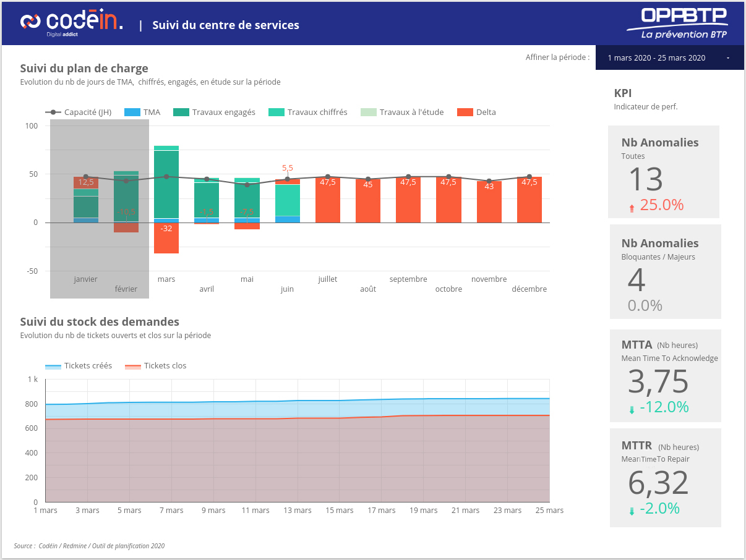This screenshot has width=746, height=560.
Task: Click the capacity line point above décembre
Action: click(529, 177)
